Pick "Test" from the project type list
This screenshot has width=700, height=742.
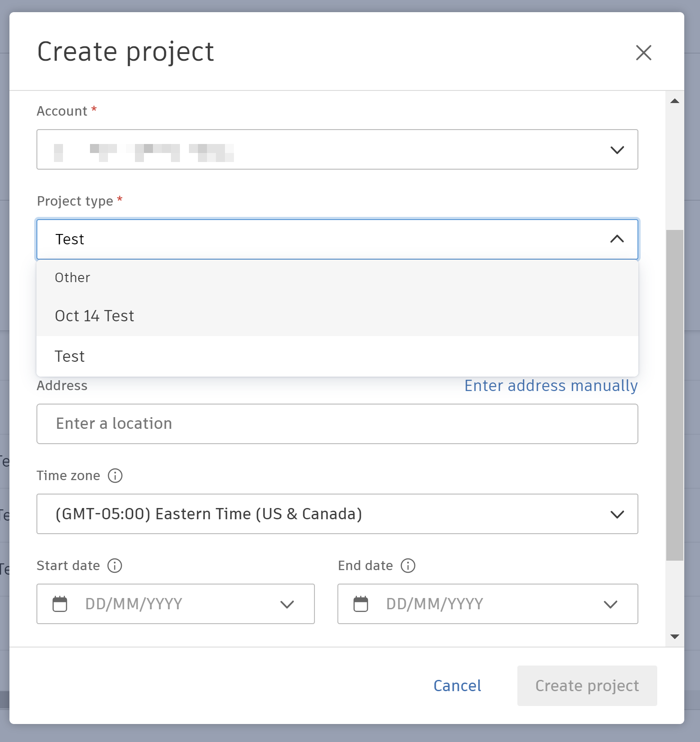70,356
